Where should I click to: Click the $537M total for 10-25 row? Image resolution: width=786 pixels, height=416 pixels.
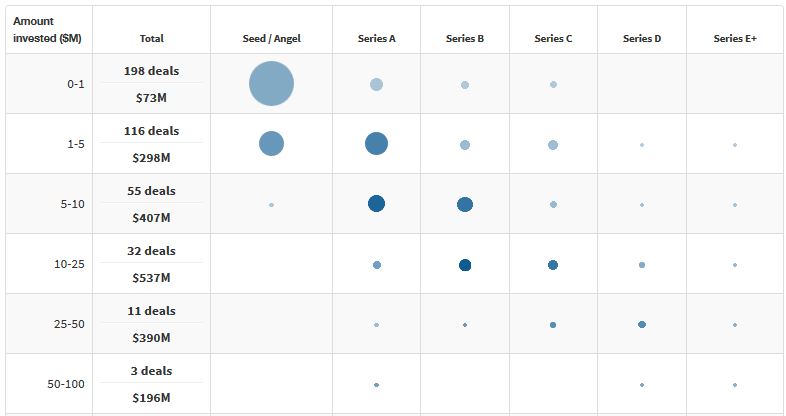[151, 278]
